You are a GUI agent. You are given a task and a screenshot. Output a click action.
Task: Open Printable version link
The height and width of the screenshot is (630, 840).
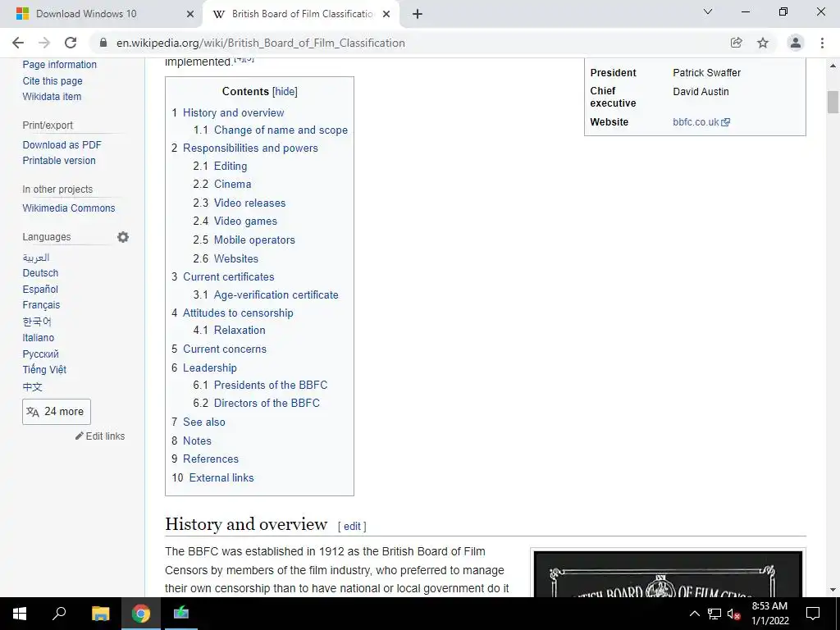[59, 161]
